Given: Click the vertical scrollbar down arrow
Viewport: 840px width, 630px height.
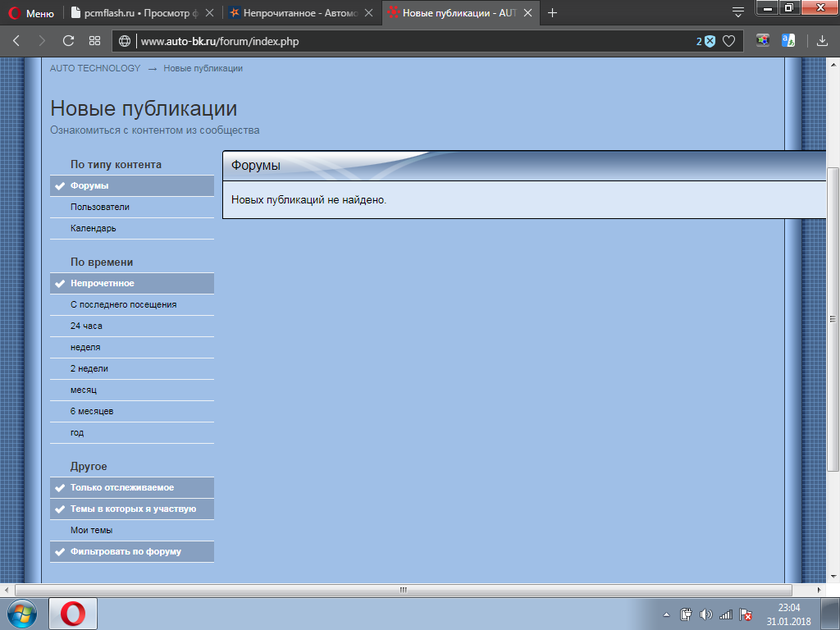Looking at the screenshot, I should coord(833,577).
